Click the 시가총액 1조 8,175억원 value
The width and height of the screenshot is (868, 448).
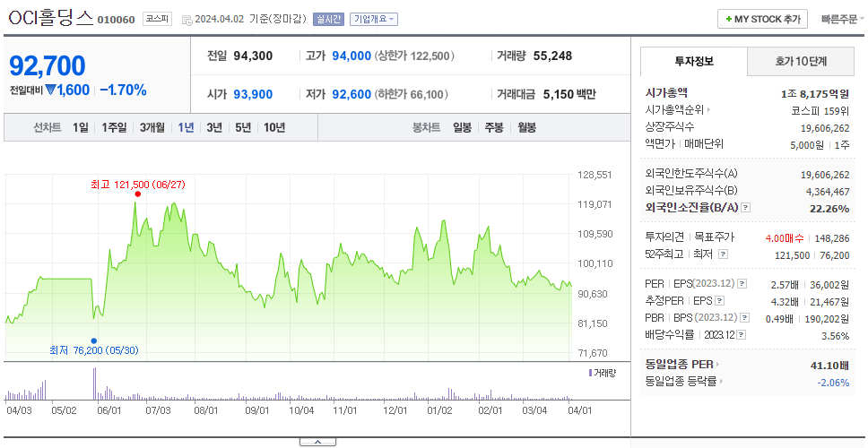coord(815,94)
